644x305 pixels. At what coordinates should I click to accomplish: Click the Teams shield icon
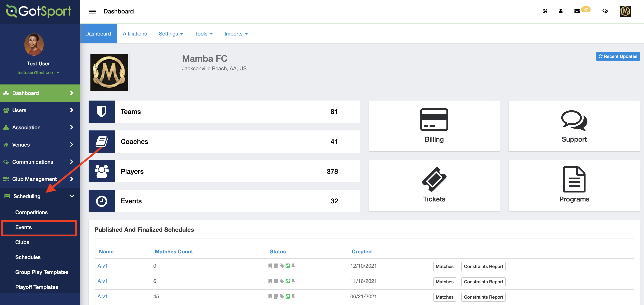pyautogui.click(x=101, y=112)
